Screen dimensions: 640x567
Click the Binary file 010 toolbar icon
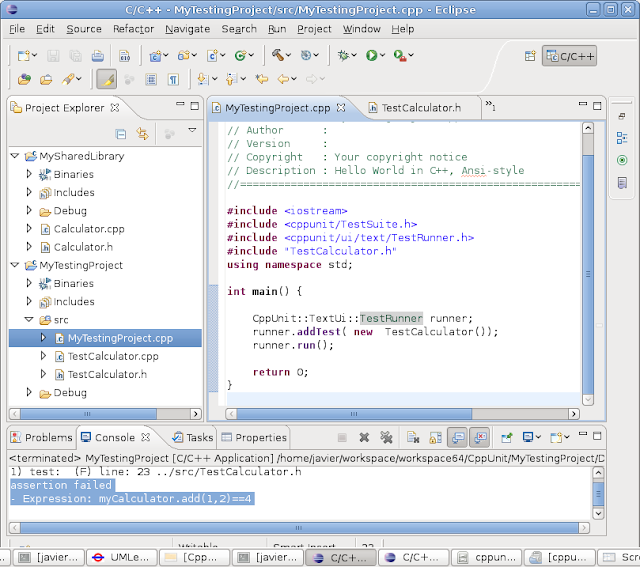(124, 56)
